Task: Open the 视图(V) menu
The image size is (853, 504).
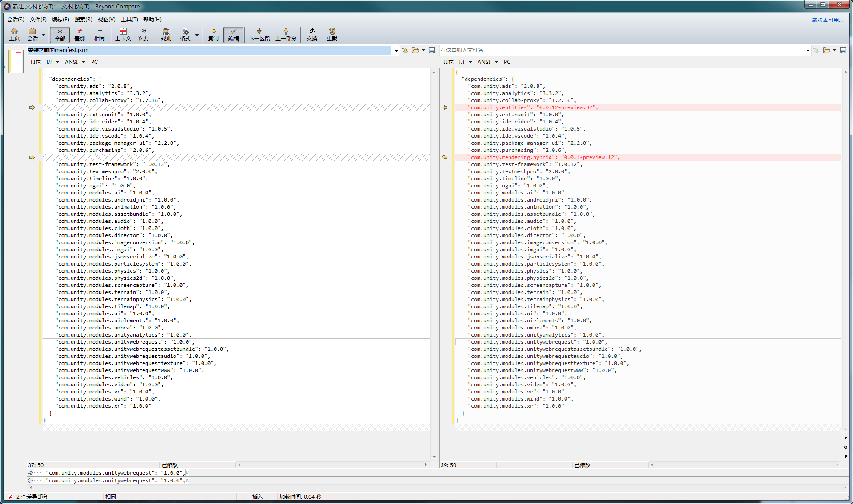Action: [106, 19]
